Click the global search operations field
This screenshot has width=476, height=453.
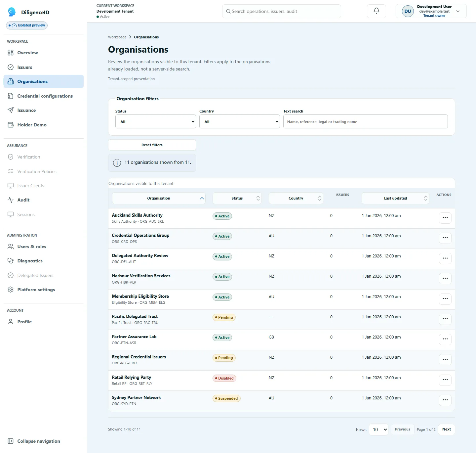pos(282,11)
